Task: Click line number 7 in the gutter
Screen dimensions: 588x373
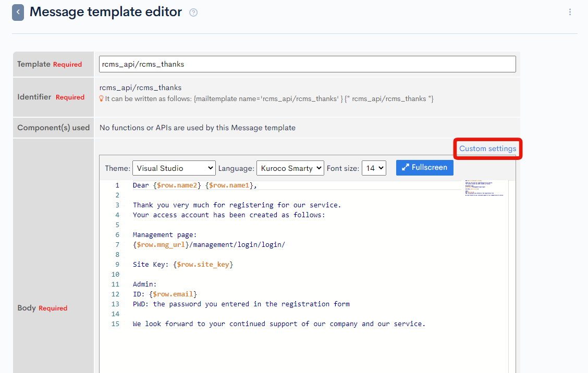Action: (117, 245)
